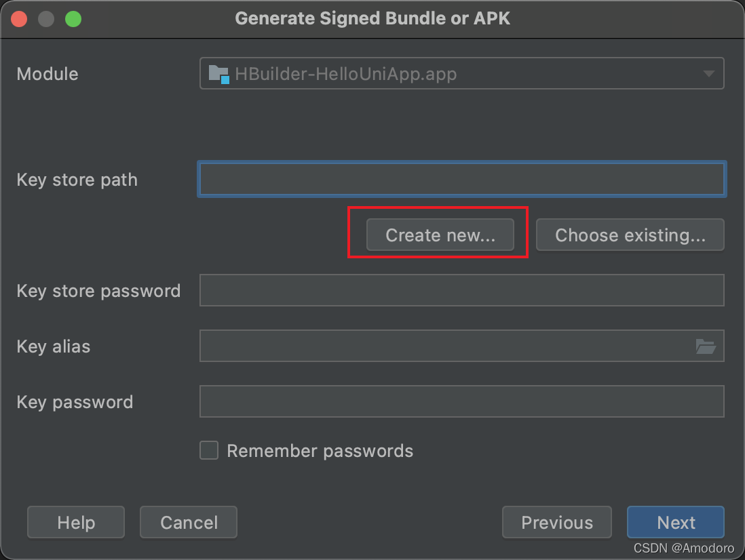
Task: Click the Generate Signed Bundle or APK title bar
Action: (372, 18)
